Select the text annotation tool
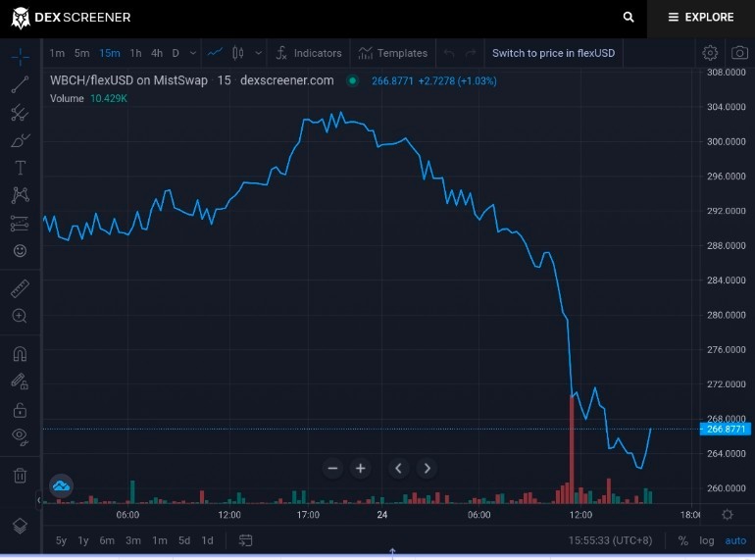Screen dimensions: 755x560 [20, 168]
